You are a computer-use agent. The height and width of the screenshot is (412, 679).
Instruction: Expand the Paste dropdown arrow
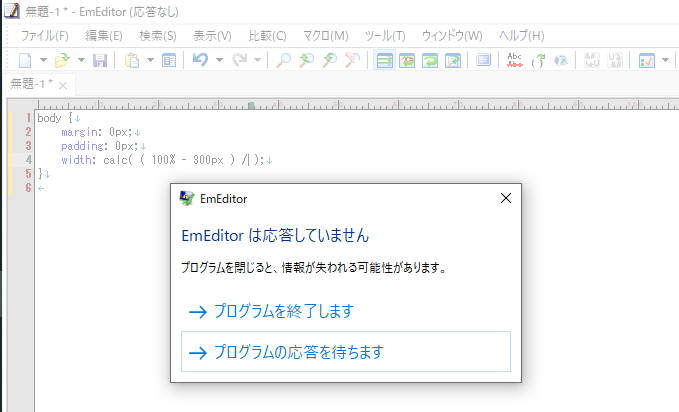150,60
